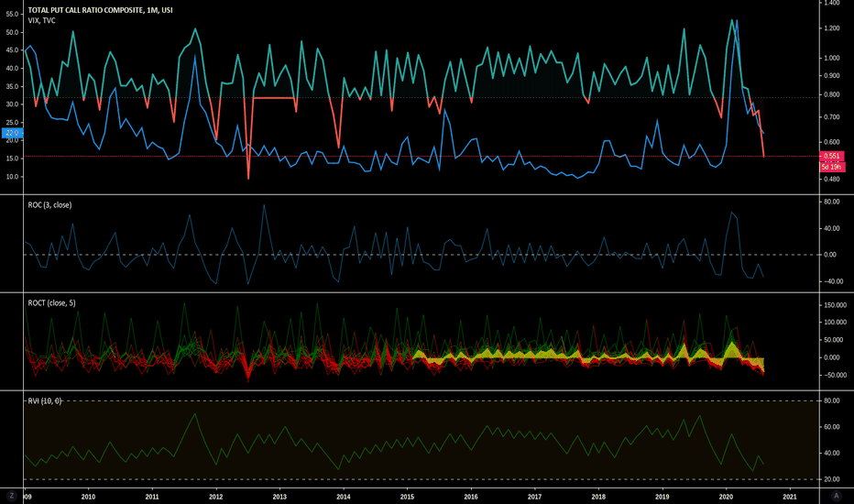Click the -50.000 value on the ROCT scale
The image size is (854, 504).
835,376
